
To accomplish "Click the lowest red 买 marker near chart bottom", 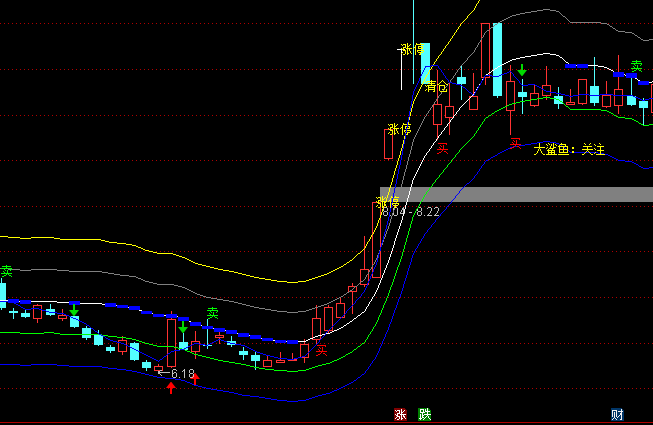I will (321, 349).
